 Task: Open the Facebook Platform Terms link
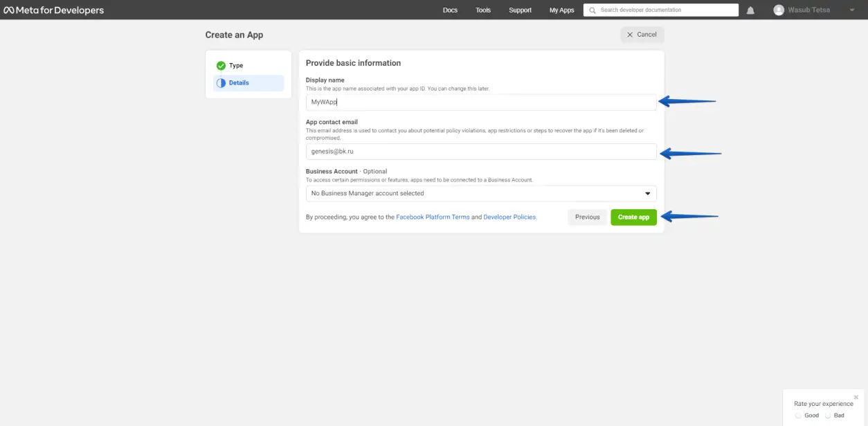click(433, 217)
